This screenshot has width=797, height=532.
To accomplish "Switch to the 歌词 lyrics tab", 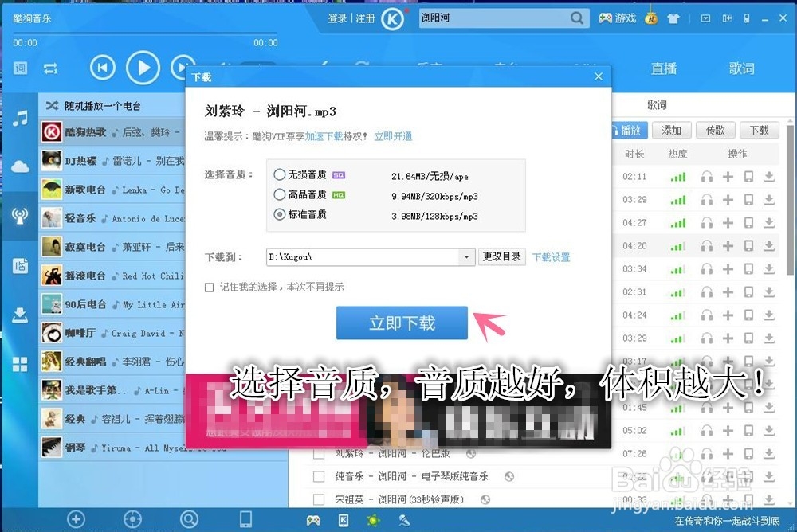I will click(741, 68).
